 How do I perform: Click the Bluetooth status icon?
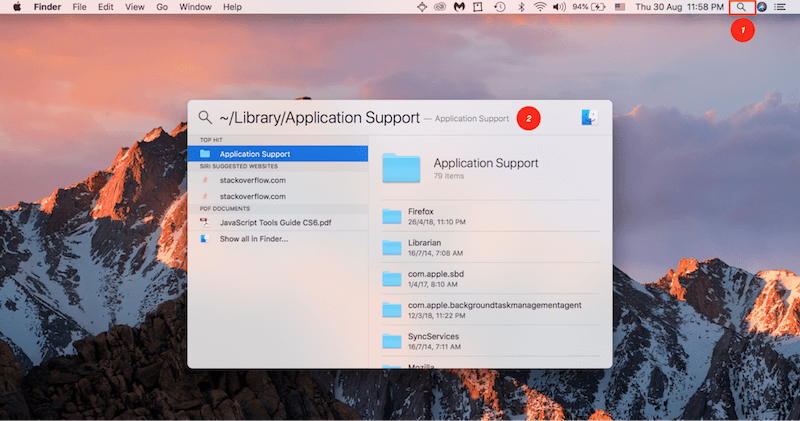point(521,7)
